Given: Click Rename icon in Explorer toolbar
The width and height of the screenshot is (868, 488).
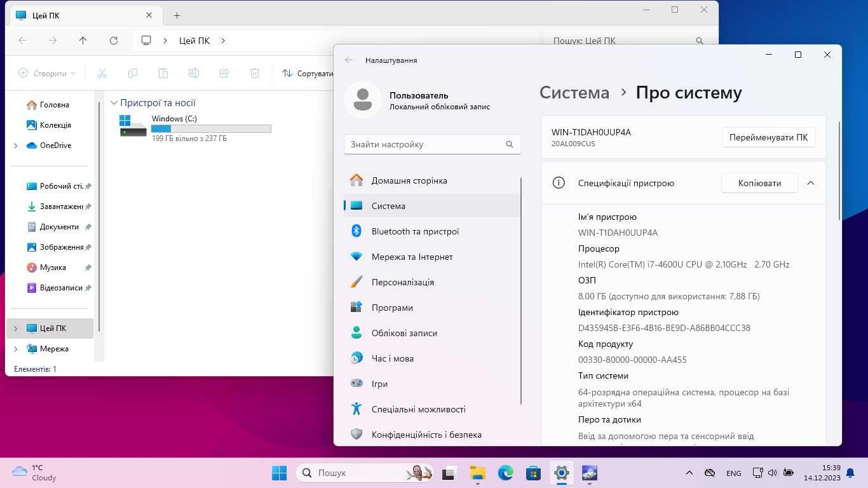Looking at the screenshot, I should [194, 74].
